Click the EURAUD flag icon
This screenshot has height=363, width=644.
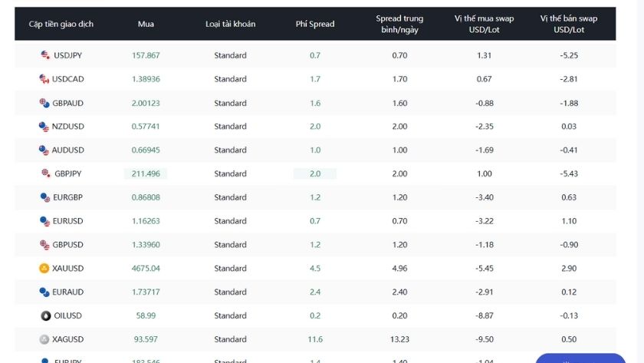tap(44, 292)
